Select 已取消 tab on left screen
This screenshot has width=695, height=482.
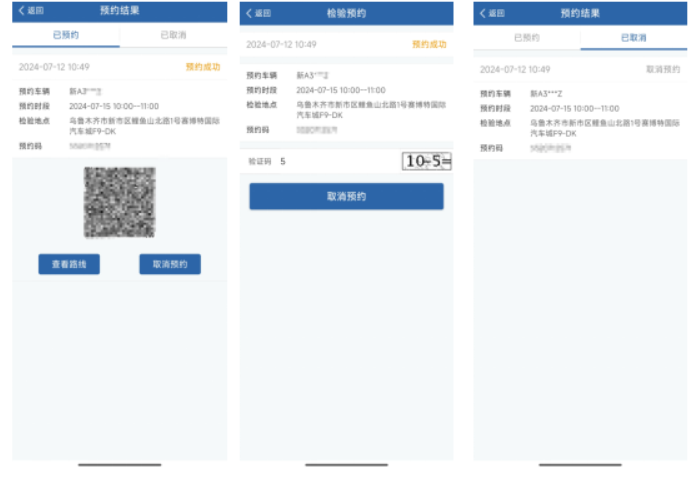(173, 35)
